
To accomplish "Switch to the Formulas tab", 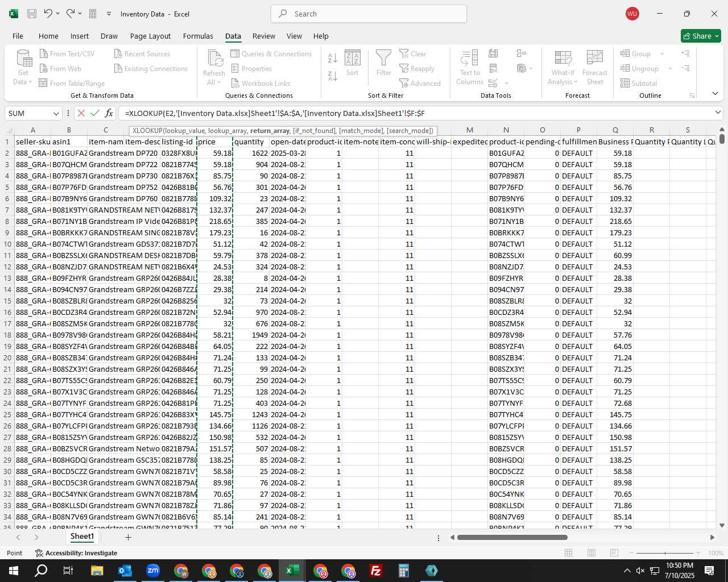I will [198, 36].
